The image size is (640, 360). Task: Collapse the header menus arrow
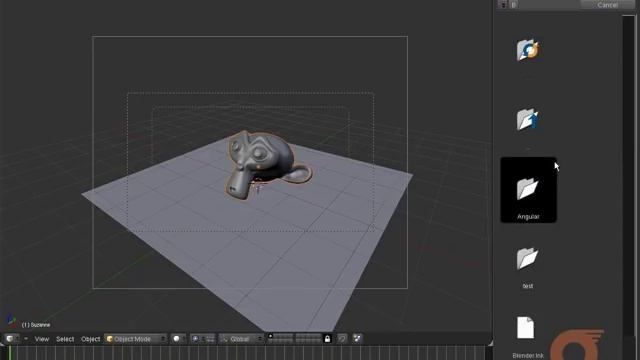click(x=26, y=339)
